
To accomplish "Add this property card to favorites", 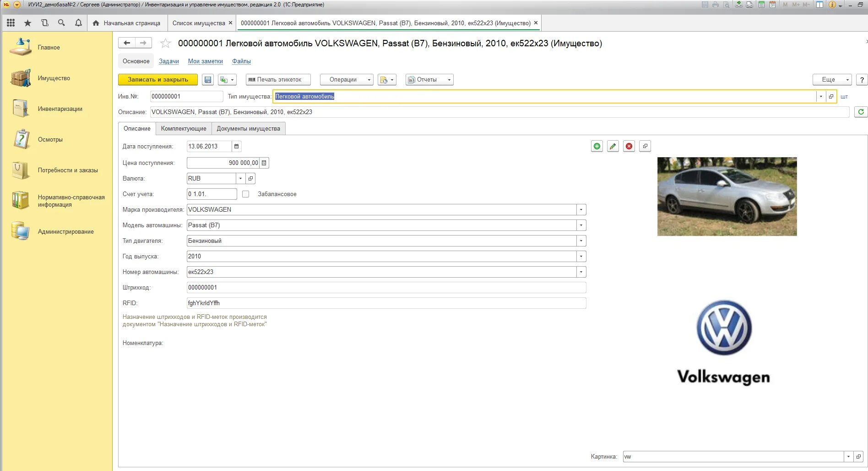I will click(165, 44).
